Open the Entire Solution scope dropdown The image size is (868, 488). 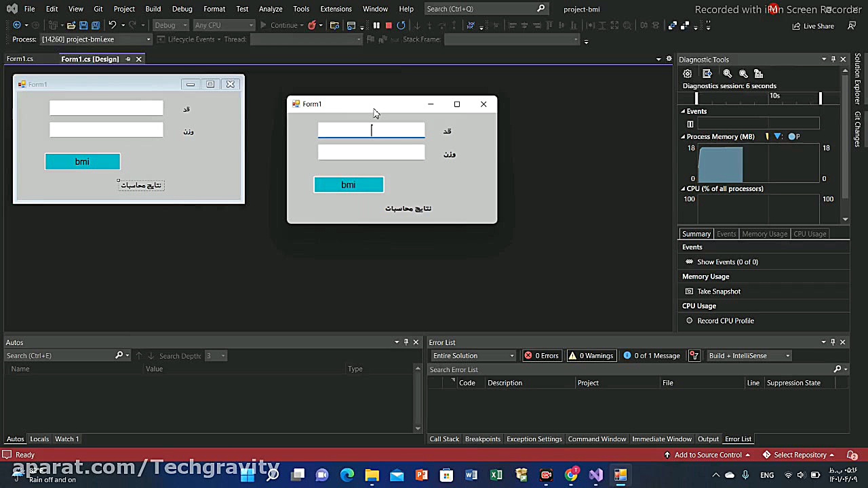pos(473,356)
